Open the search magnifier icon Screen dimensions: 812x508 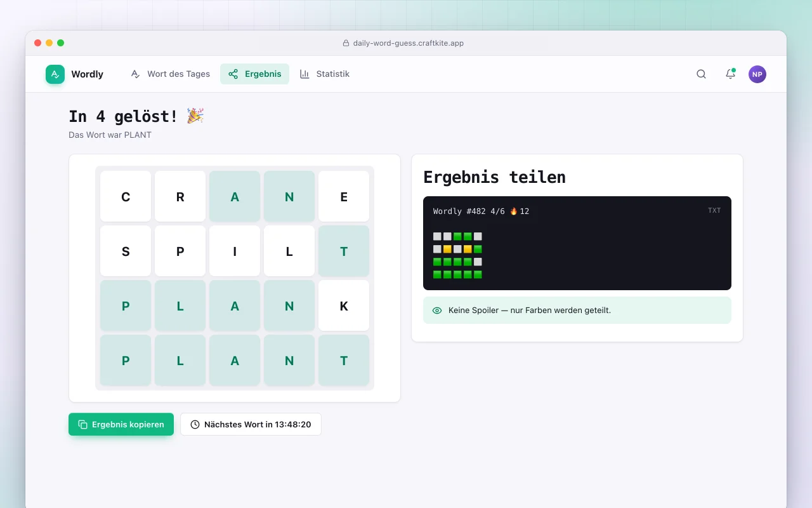[701, 74]
